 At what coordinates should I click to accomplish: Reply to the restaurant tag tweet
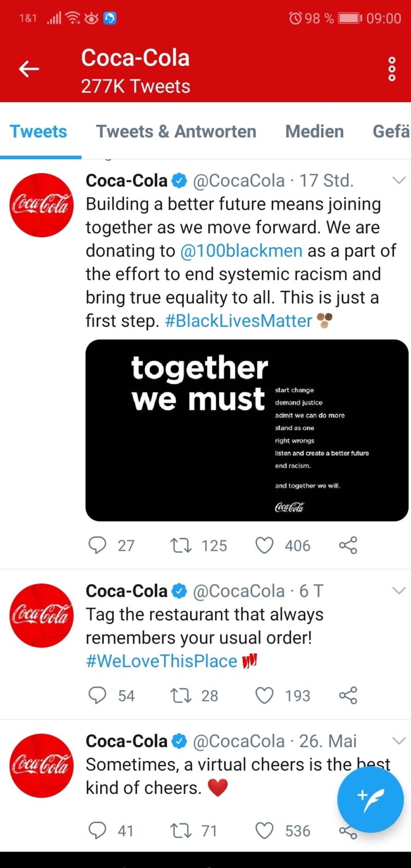[97, 695]
